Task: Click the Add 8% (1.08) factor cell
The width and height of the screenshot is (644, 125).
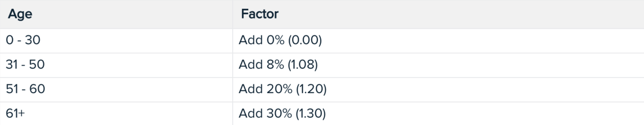Action: pyautogui.click(x=438, y=65)
